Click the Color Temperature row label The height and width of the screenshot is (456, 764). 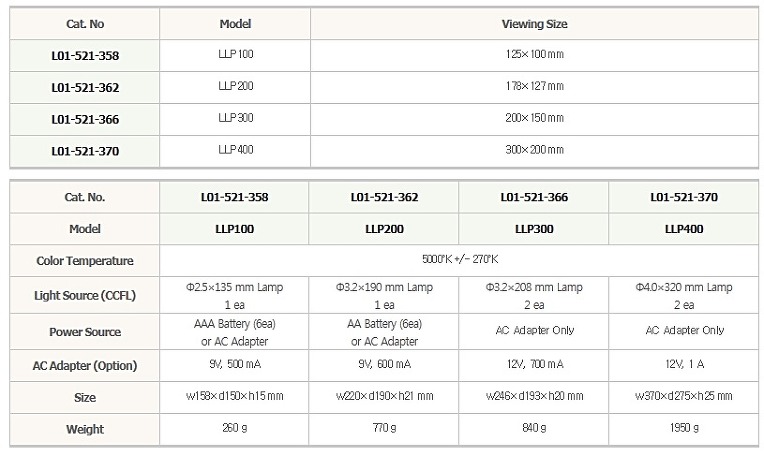[85, 261]
